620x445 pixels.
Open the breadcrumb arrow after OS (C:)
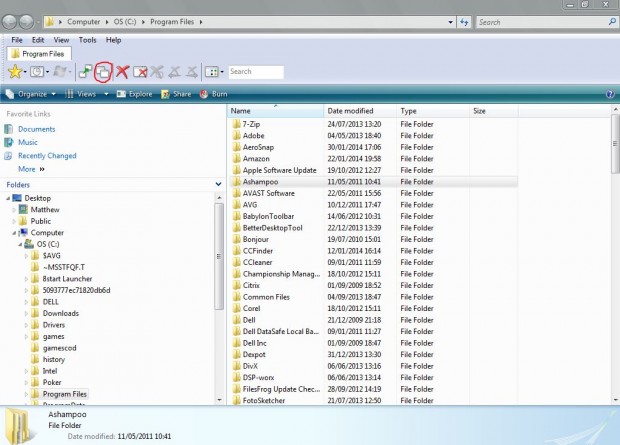click(x=143, y=22)
